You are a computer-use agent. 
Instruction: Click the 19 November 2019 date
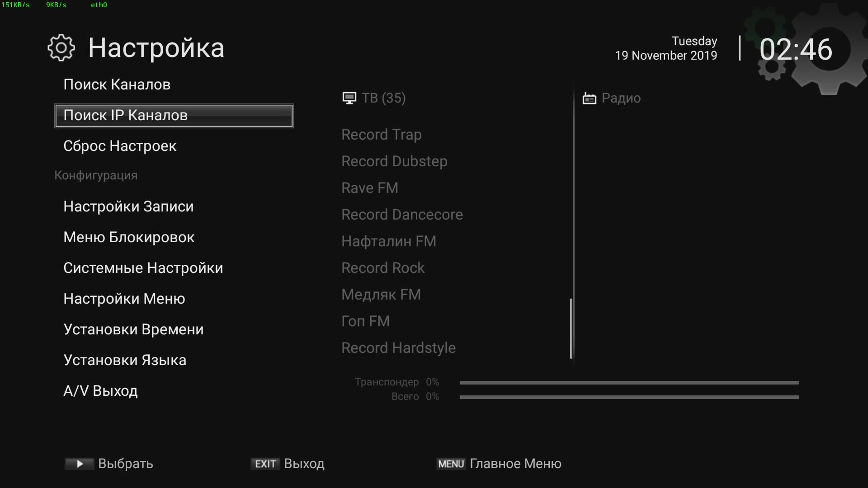[x=666, y=56]
